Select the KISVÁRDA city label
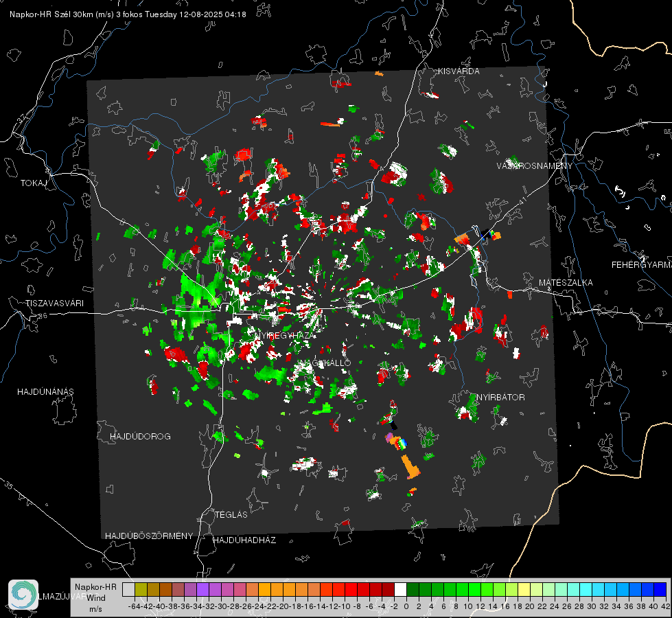 (459, 71)
